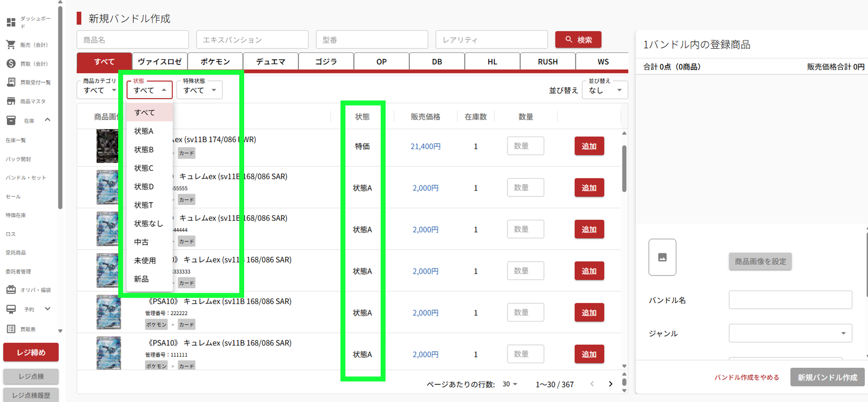Open the 並び替え sort dropdown
868x402 pixels.
(x=605, y=90)
